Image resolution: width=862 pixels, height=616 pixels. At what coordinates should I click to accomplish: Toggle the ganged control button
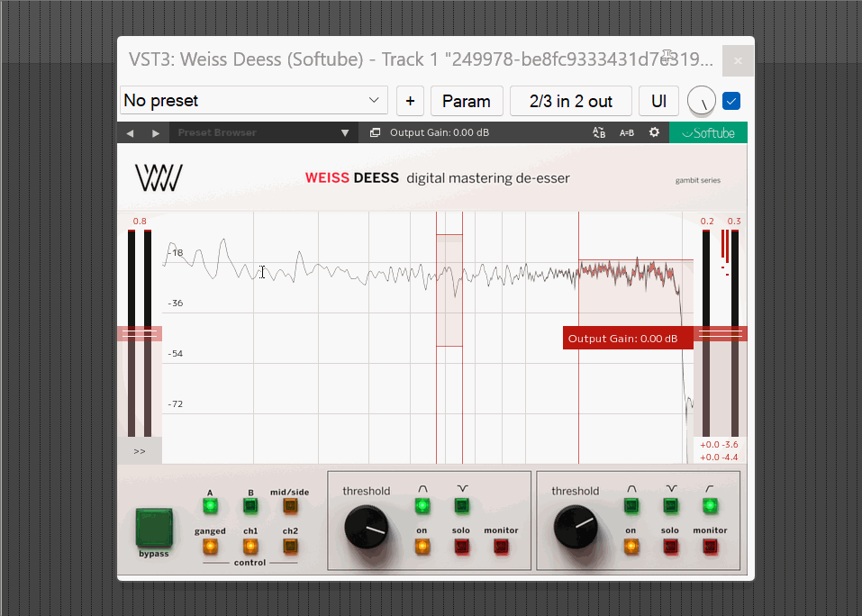[210, 547]
